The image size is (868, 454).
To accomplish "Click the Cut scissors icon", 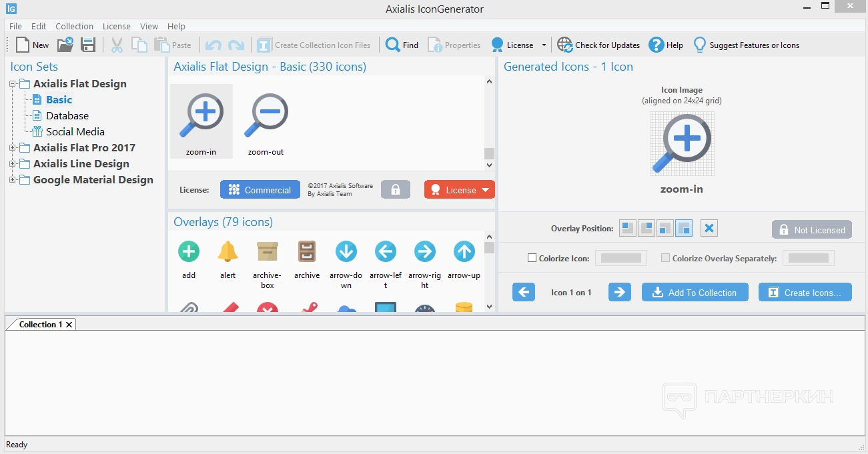I will pyautogui.click(x=117, y=45).
